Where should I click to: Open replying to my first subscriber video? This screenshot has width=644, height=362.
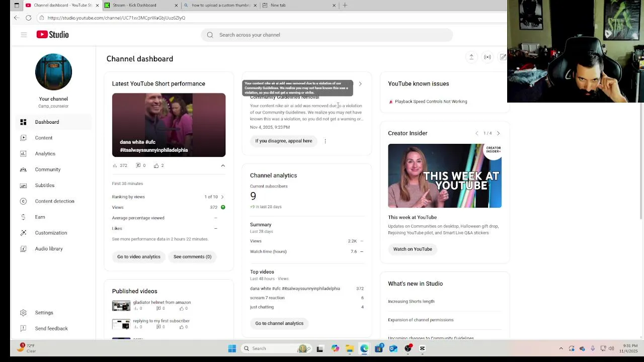click(161, 321)
